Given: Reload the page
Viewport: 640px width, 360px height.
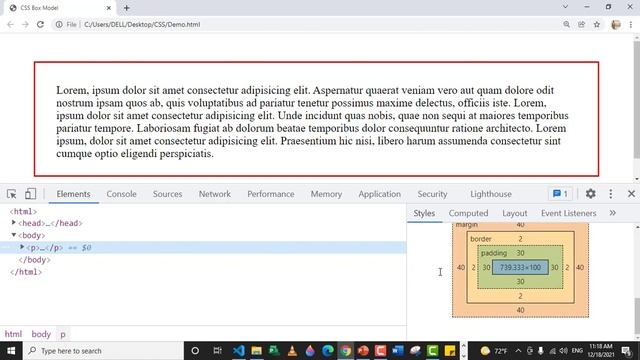Looking at the screenshot, I should [x=40, y=24].
